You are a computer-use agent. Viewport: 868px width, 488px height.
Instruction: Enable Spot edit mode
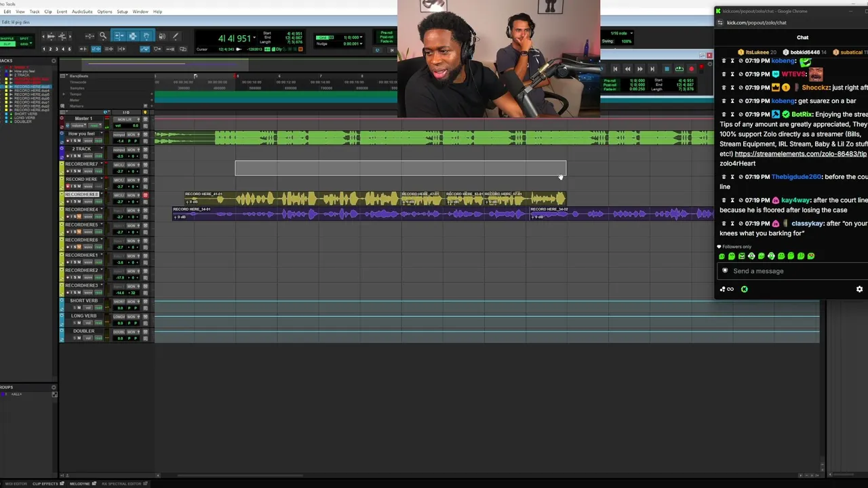[x=24, y=39]
